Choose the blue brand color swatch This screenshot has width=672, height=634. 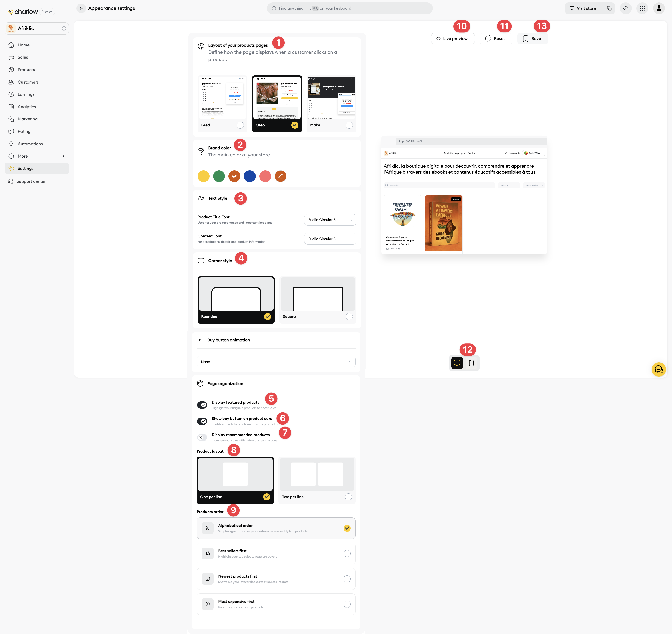point(250,176)
